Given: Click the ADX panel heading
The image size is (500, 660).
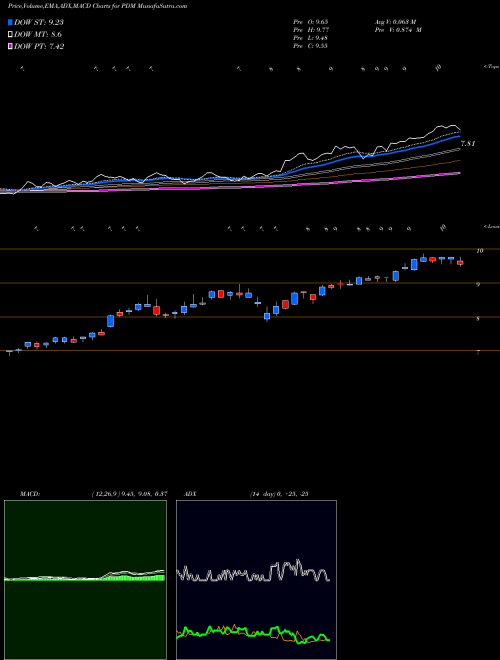Looking at the screenshot, I should [x=190, y=494].
